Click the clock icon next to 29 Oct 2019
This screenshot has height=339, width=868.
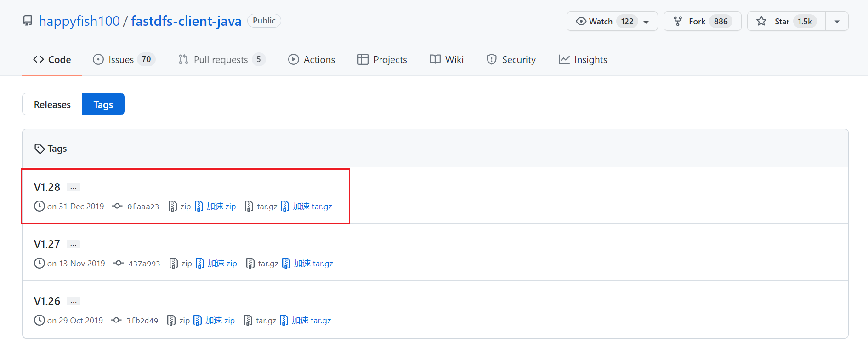40,320
